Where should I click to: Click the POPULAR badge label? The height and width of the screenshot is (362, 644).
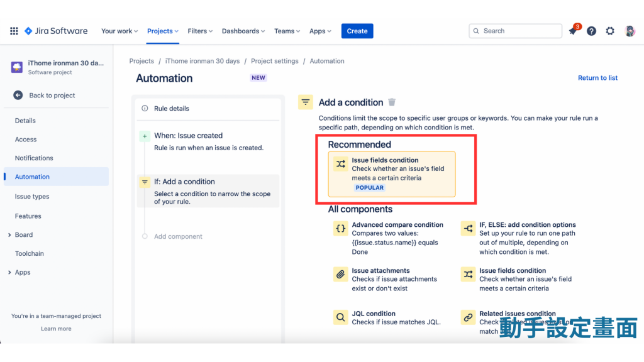click(x=370, y=187)
